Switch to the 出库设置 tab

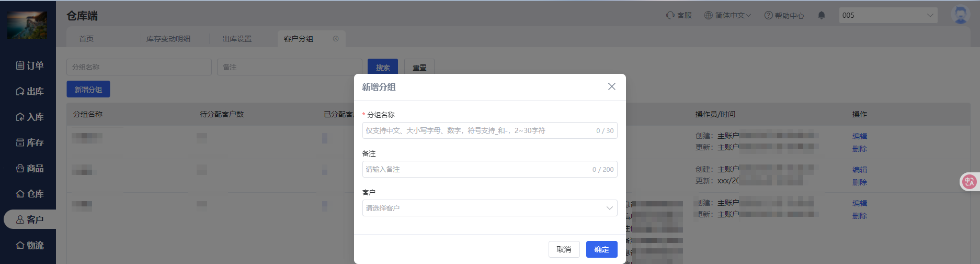tap(237, 39)
